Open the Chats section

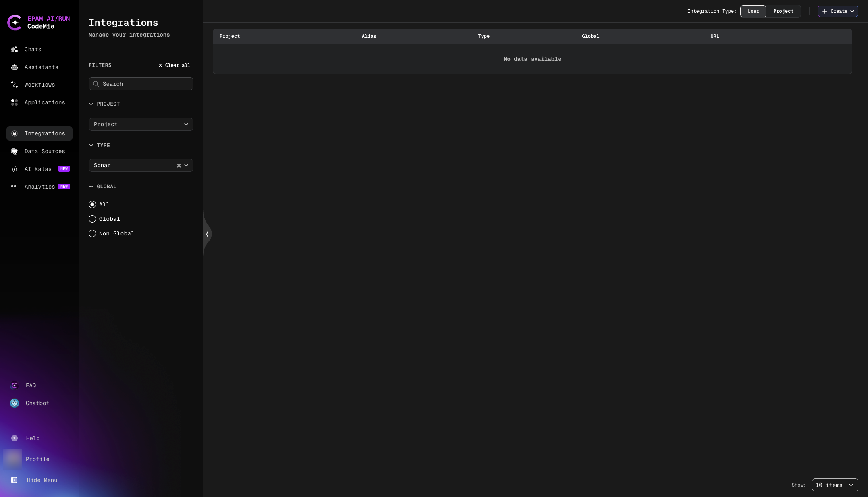coord(32,49)
